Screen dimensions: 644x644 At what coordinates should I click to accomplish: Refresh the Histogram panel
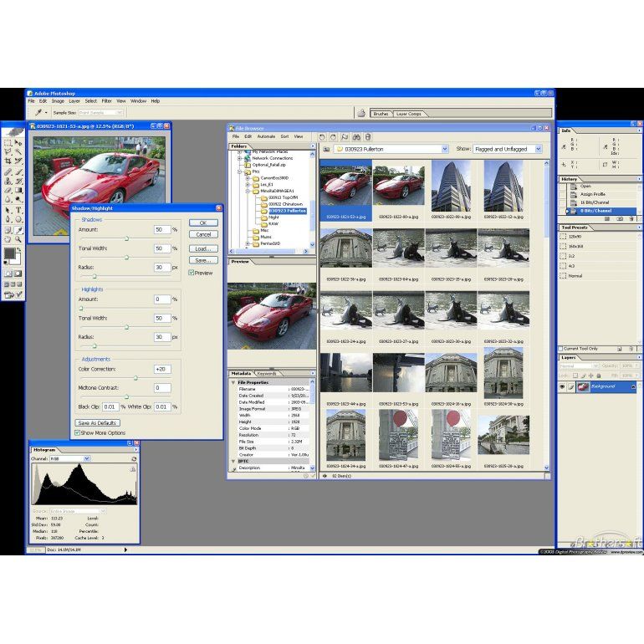point(134,459)
